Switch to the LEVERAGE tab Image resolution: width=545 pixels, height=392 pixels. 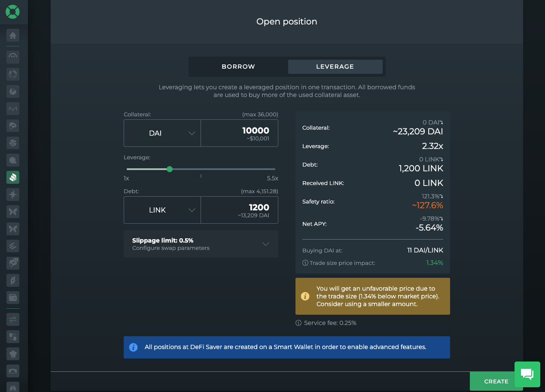[335, 67]
